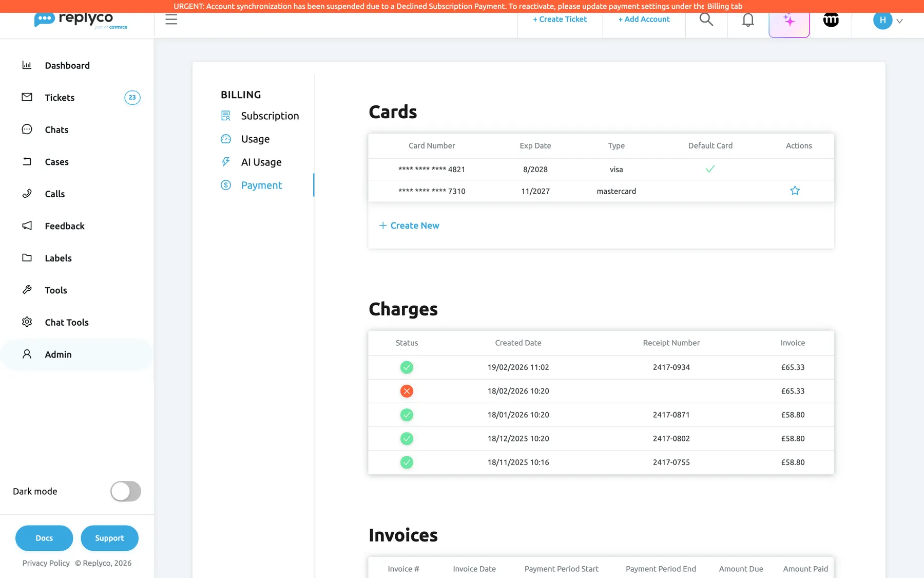
Task: Click receipt number 2417-0934
Action: [671, 367]
